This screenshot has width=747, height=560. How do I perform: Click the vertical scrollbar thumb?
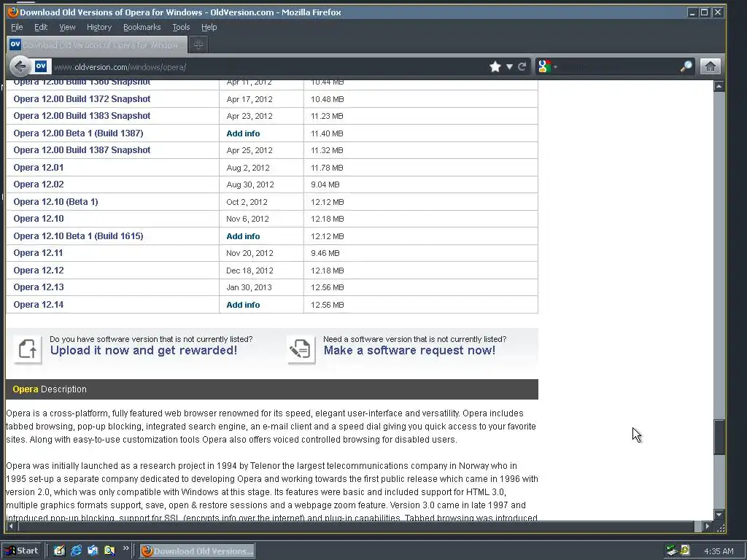tap(719, 437)
